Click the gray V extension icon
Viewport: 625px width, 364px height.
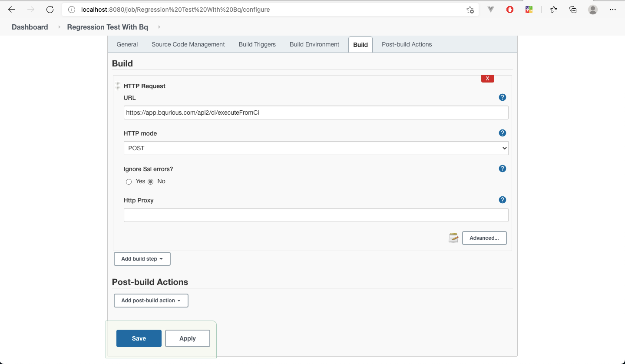[491, 9]
